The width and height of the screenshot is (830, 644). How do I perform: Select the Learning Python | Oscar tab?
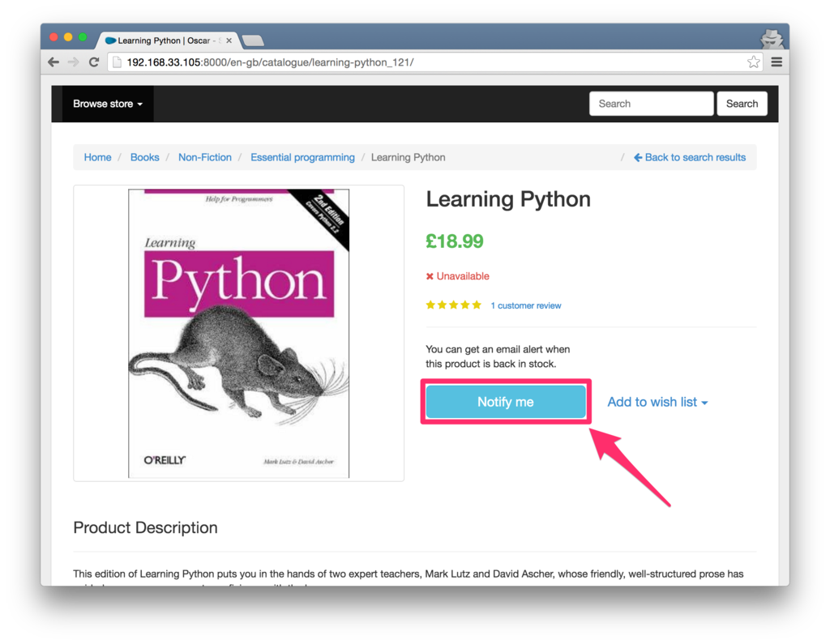tap(167, 41)
